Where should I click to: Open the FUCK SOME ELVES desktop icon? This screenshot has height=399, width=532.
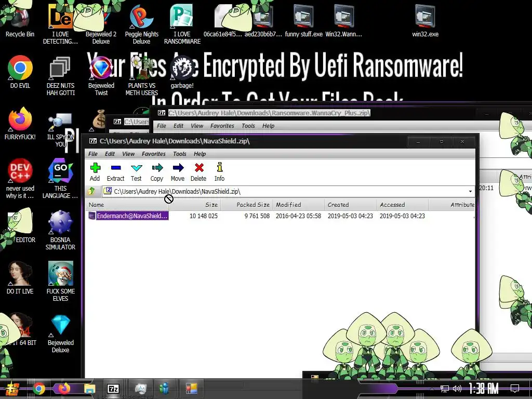pos(60,282)
